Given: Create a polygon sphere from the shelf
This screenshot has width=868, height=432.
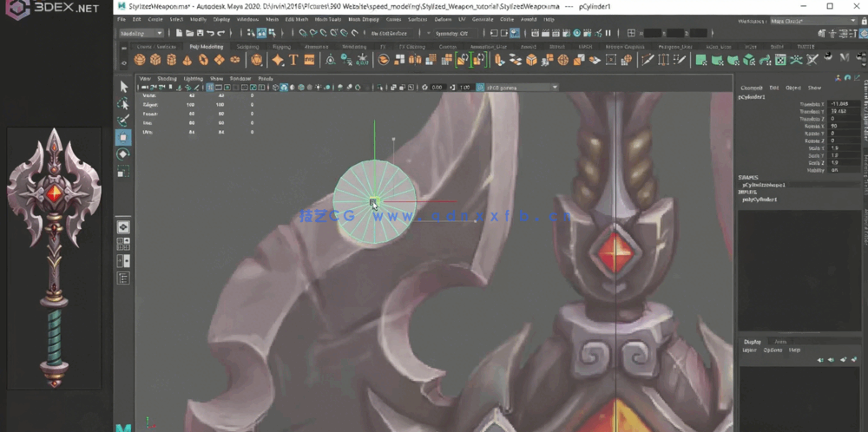Looking at the screenshot, I should (140, 60).
